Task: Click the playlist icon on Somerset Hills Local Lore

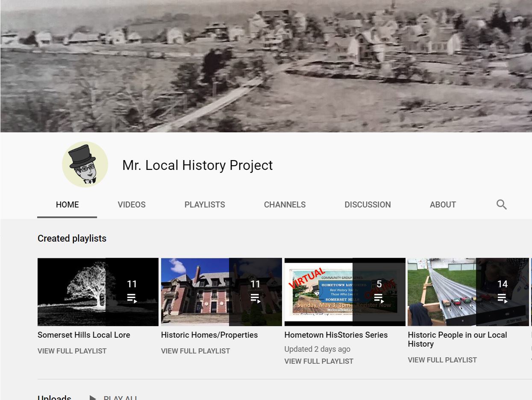Action: coord(131,296)
